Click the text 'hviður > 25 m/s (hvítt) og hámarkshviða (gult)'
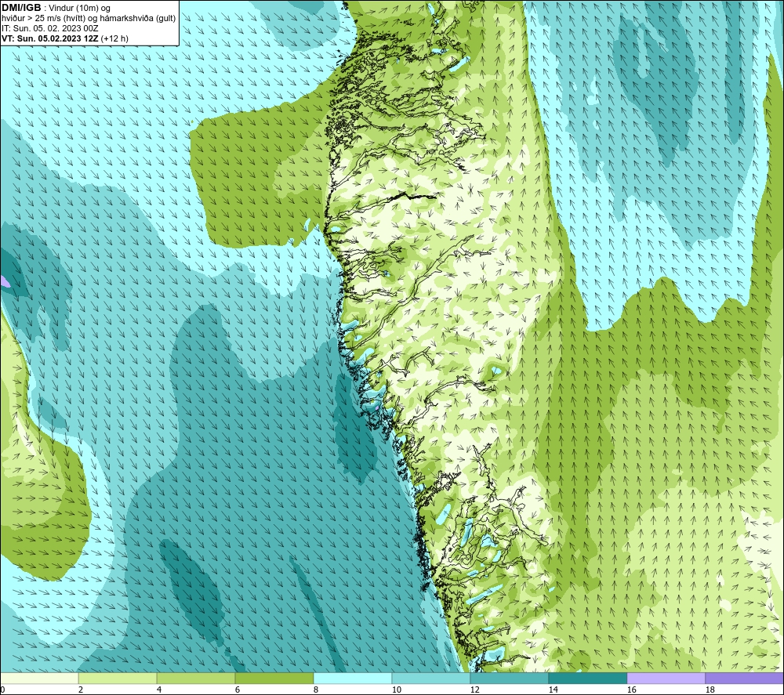 pos(89,19)
